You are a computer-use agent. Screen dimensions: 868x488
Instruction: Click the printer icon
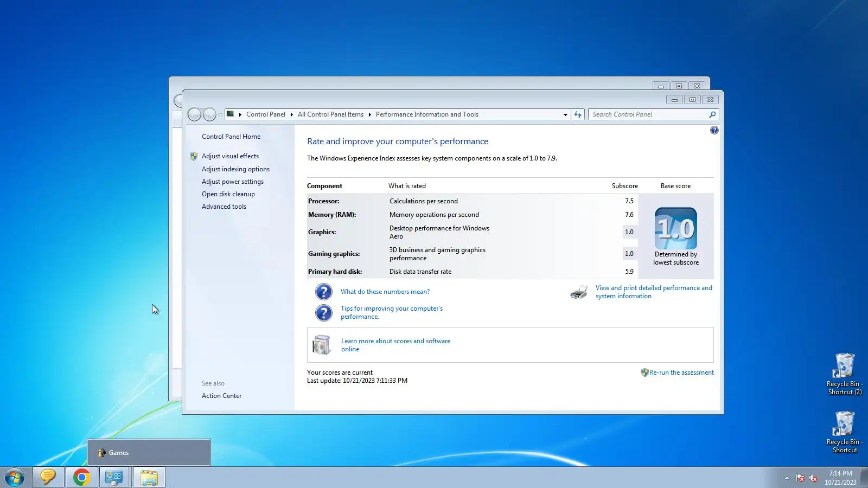point(579,292)
